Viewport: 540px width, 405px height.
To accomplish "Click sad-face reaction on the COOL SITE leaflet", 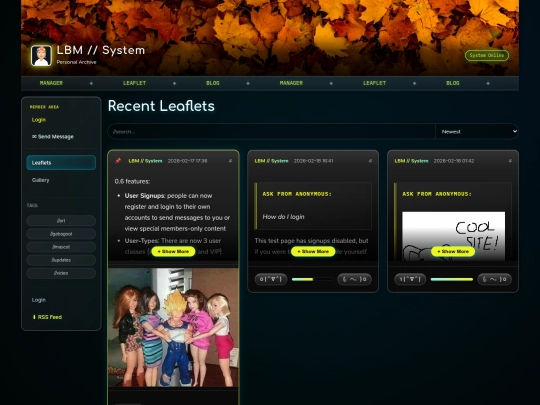I will pyautogui.click(x=495, y=279).
